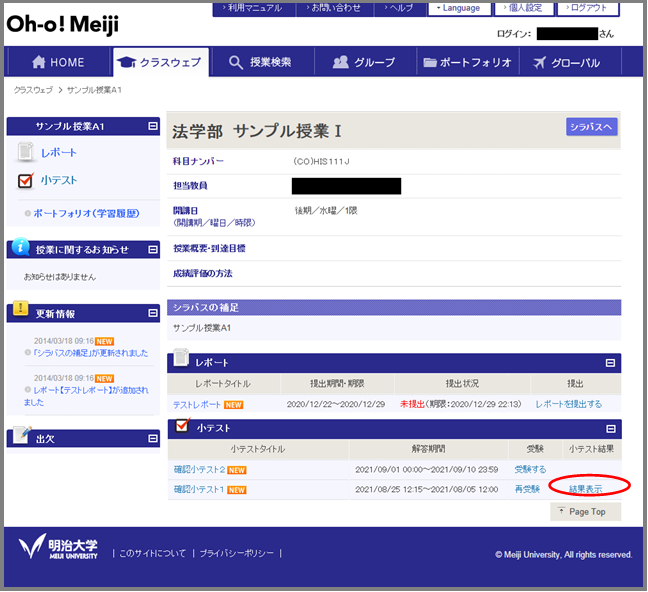Click the 後期/水曜/1限 schedule text
648x592 pixels.
[x=326, y=210]
